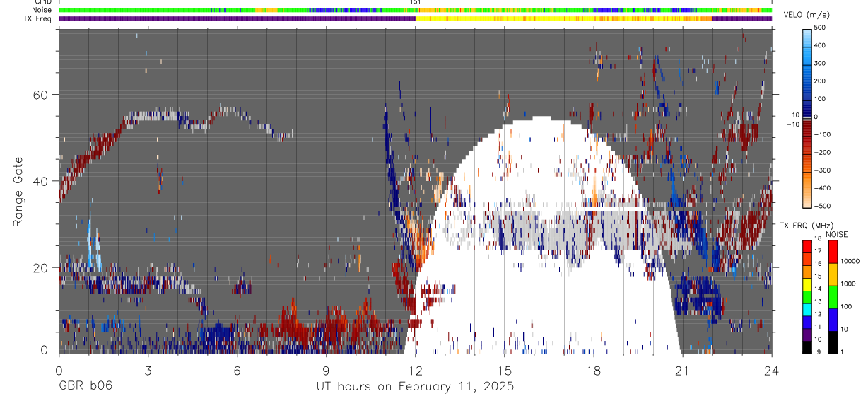Click the "17" label in TX FRQ legend
This screenshot has width=868, height=401.
click(x=818, y=251)
